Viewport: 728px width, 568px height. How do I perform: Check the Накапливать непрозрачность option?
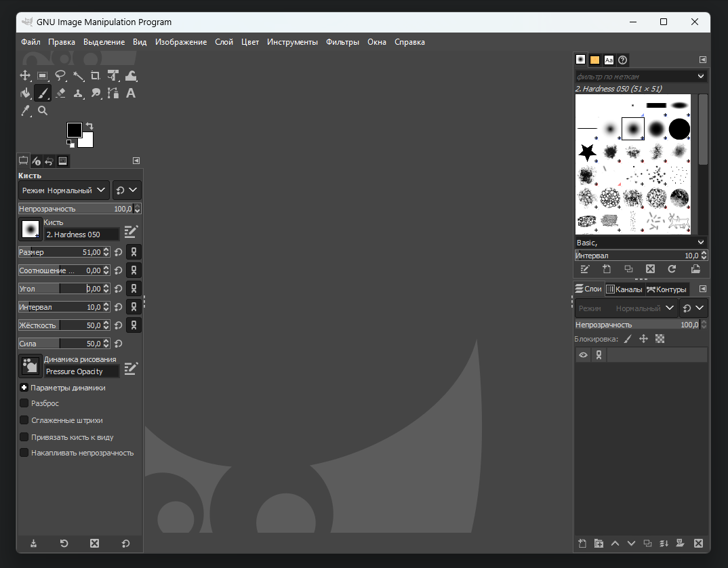[x=24, y=453]
